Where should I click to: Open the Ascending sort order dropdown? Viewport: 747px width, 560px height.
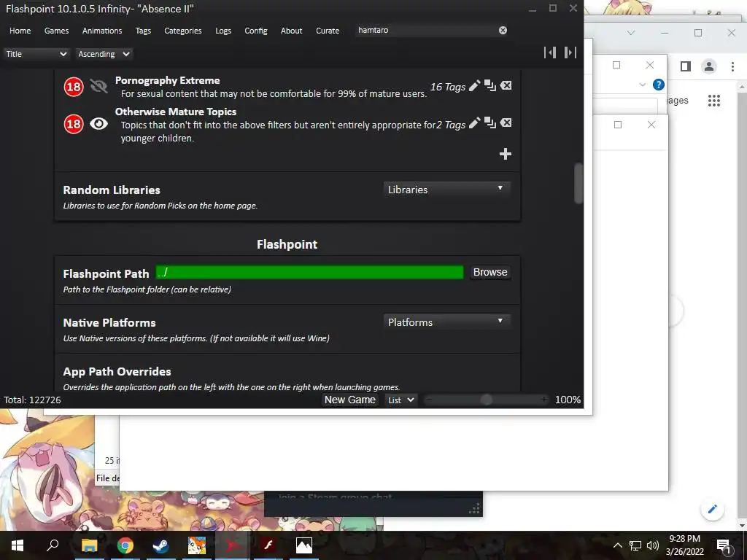point(104,54)
